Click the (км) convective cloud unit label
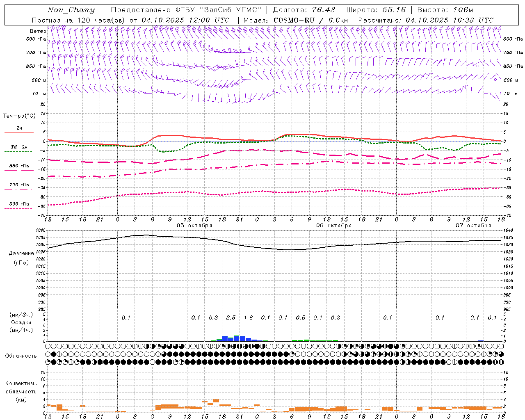Screen dimensions: 525x420 (21, 399)
